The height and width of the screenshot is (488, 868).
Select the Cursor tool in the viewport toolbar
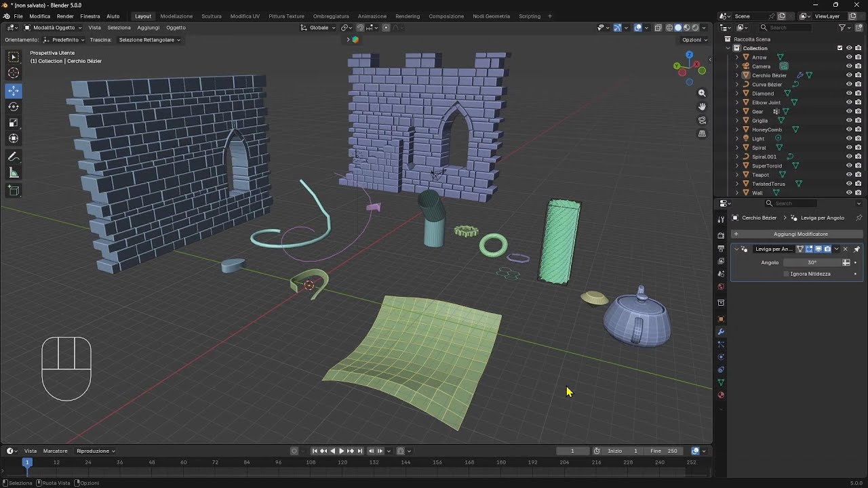tap(14, 73)
